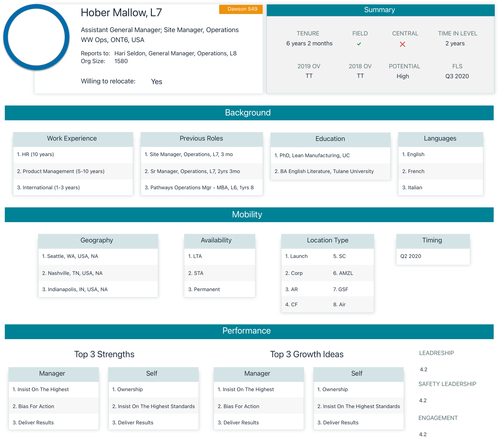Click the blue circular profile photo
This screenshot has width=504, height=445.
(x=36, y=37)
